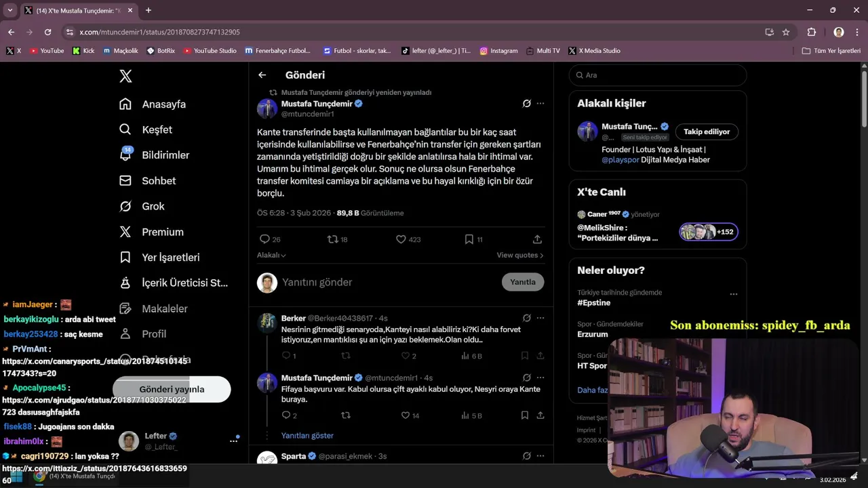868x488 pixels.
Task: Click the Ara search box
Action: tap(658, 75)
